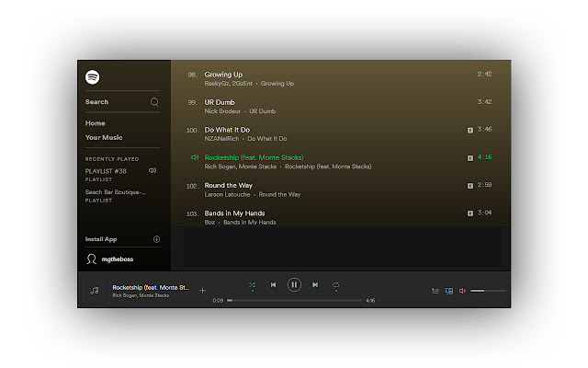
Task: Toggle shuffle playback
Action: 253,285
